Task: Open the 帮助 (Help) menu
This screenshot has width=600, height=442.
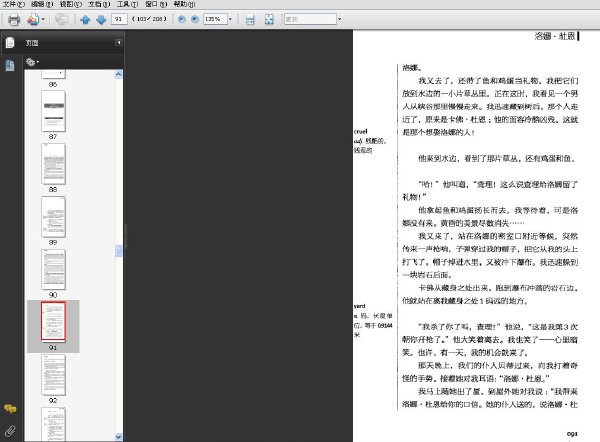Action: (184, 4)
